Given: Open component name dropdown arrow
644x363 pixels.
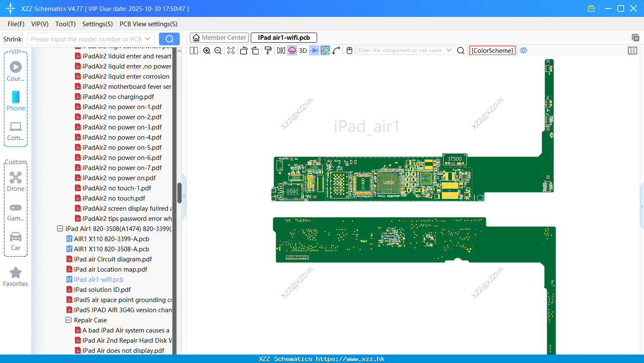Looking at the screenshot, I should click(x=449, y=50).
